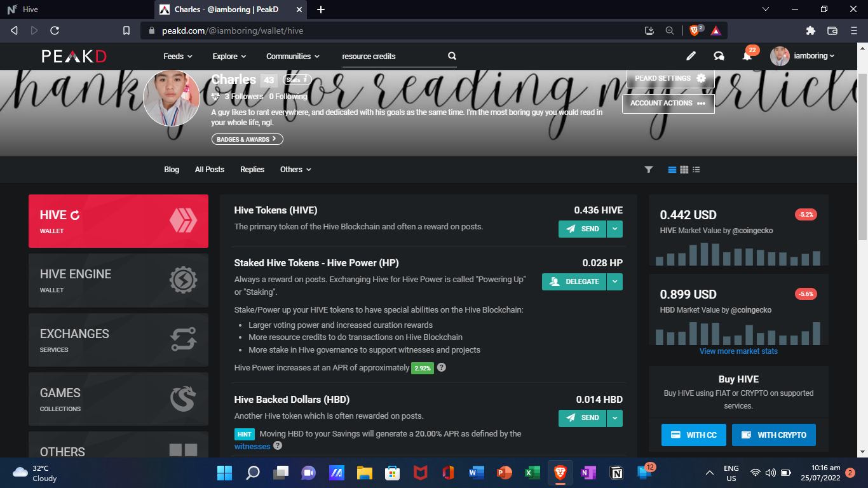Open Excel from the taskbar
Image resolution: width=868 pixels, height=488 pixels.
coord(532,473)
